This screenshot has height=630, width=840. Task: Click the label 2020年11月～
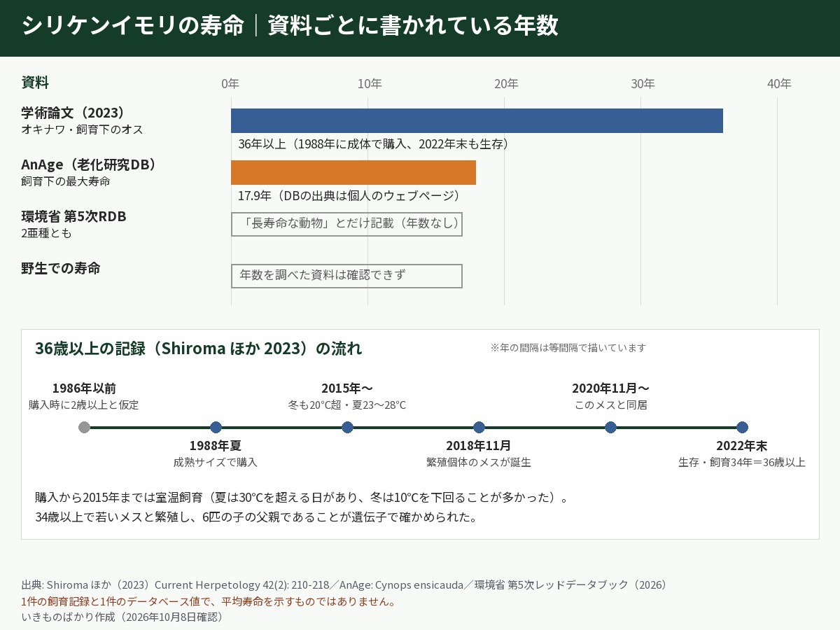point(610,388)
